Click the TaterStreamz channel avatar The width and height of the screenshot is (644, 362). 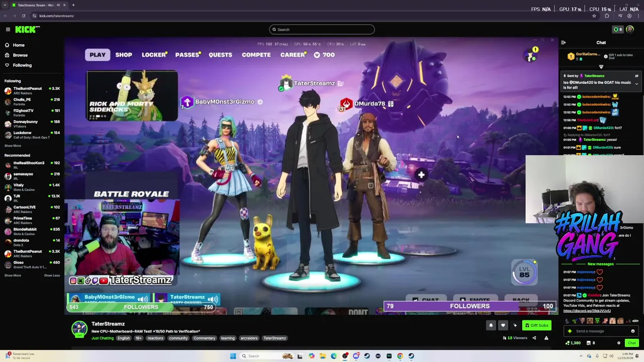[79, 329]
